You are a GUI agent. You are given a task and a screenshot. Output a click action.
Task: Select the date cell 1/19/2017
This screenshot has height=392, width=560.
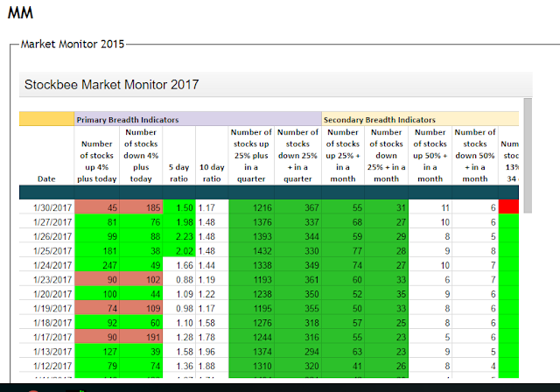46,308
